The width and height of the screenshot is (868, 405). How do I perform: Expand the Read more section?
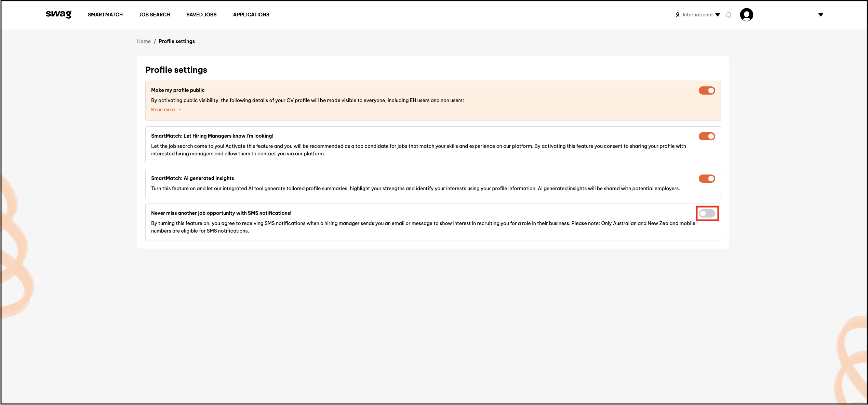163,110
